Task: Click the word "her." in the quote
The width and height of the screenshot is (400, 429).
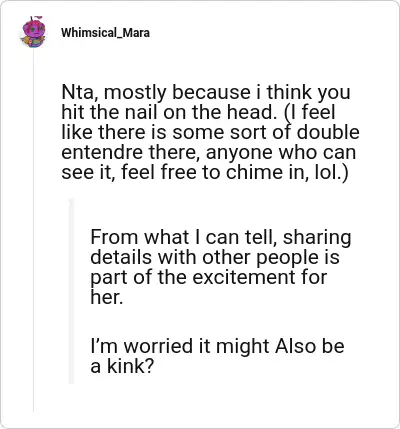Action: point(107,297)
